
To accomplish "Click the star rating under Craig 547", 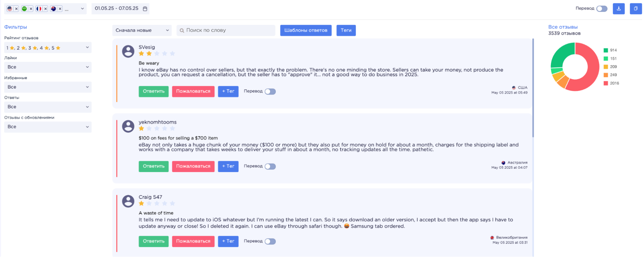I will [157, 204].
